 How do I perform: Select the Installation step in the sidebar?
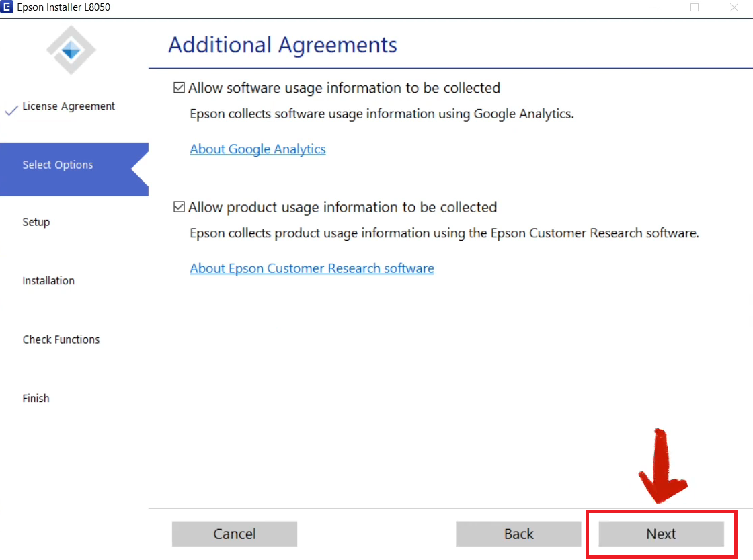(x=48, y=281)
